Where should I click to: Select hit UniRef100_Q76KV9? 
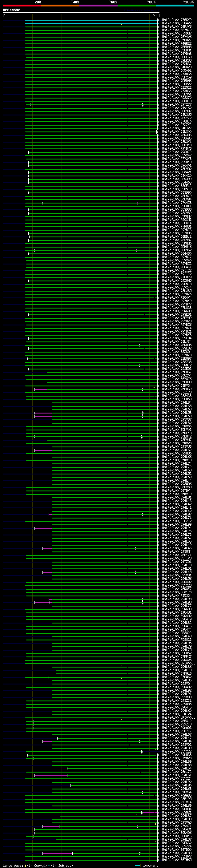[x=176, y=20]
